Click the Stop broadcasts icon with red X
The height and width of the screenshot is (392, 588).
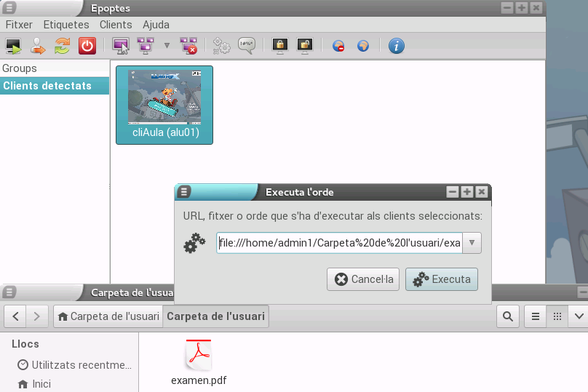[188, 46]
